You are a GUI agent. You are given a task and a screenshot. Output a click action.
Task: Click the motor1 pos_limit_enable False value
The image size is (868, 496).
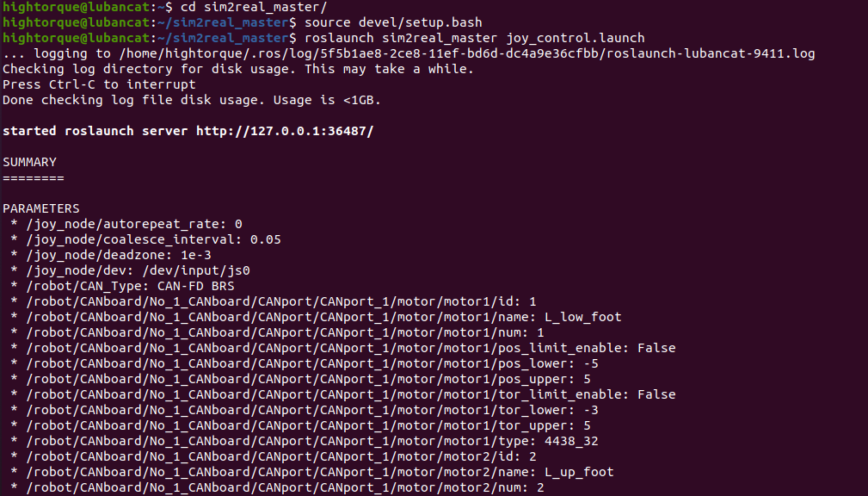click(656, 349)
